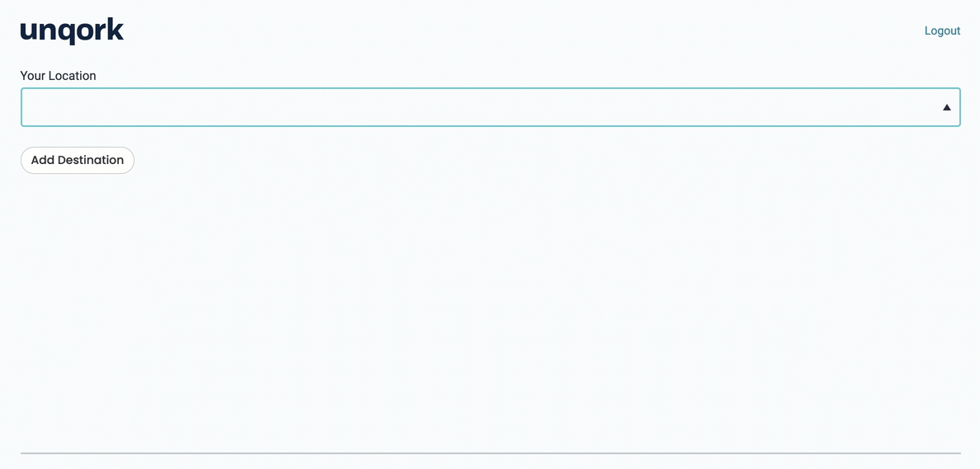The height and width of the screenshot is (469, 980).
Task: Go to home via unqork wordmark
Action: (72, 32)
